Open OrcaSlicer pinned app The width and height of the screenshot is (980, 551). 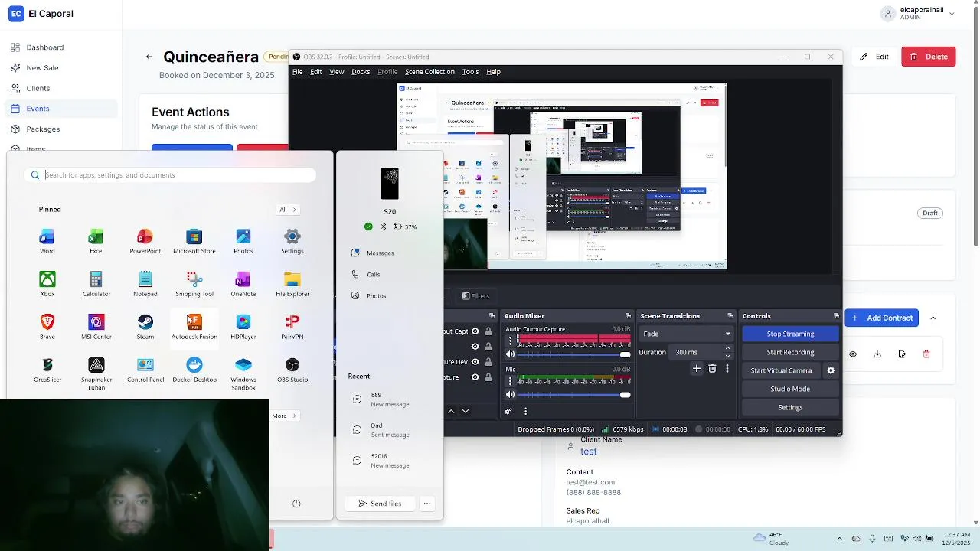[47, 370]
